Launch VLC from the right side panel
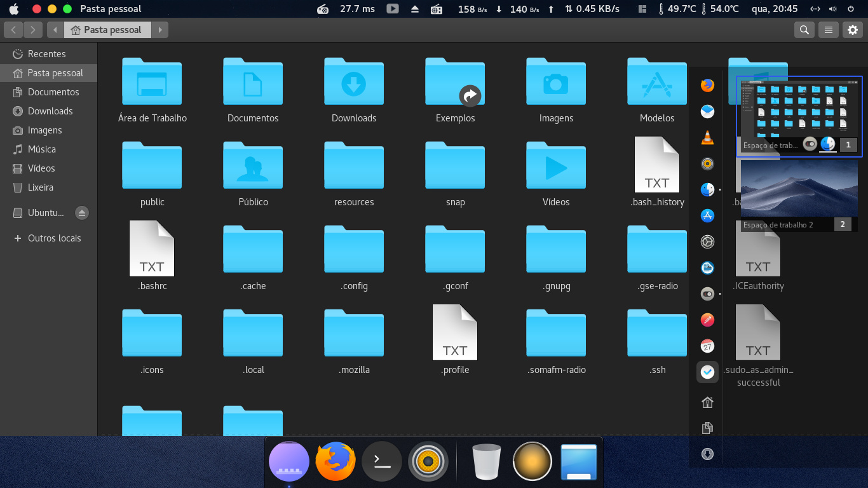This screenshot has height=488, width=868. coord(707,137)
